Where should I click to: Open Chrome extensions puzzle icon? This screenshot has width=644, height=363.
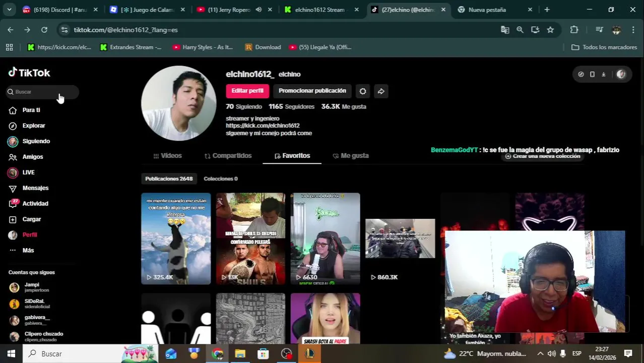574,30
